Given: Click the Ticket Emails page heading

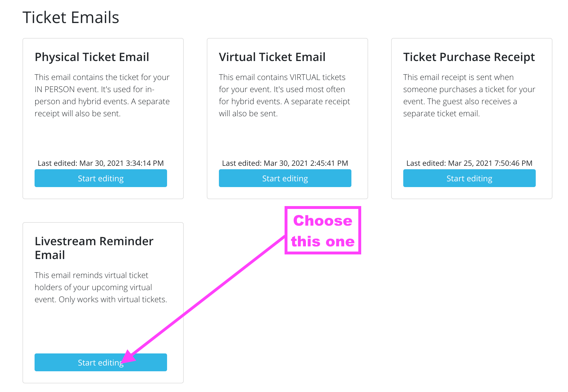Looking at the screenshot, I should tap(71, 17).
